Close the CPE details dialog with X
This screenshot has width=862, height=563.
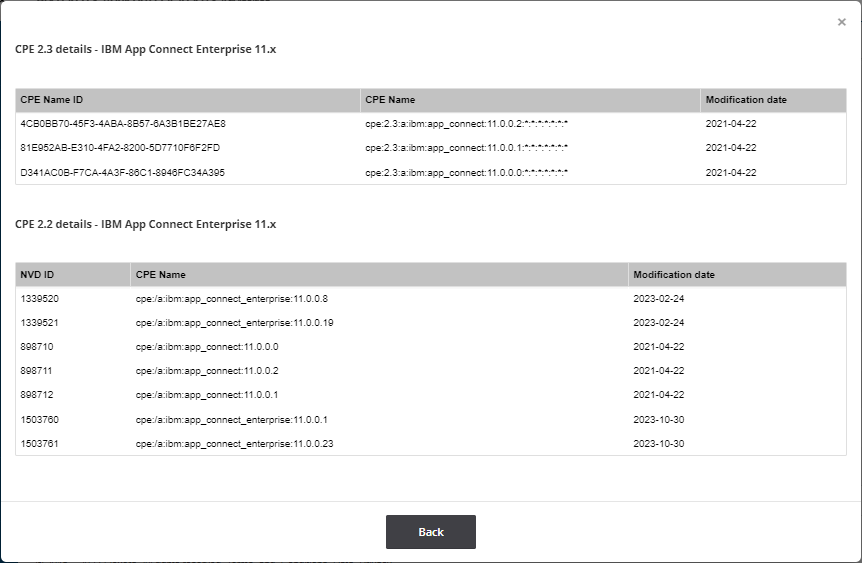coord(841,22)
